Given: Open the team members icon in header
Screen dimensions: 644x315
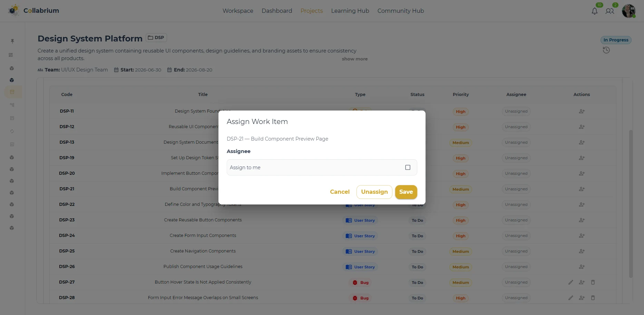Looking at the screenshot, I should [x=610, y=11].
